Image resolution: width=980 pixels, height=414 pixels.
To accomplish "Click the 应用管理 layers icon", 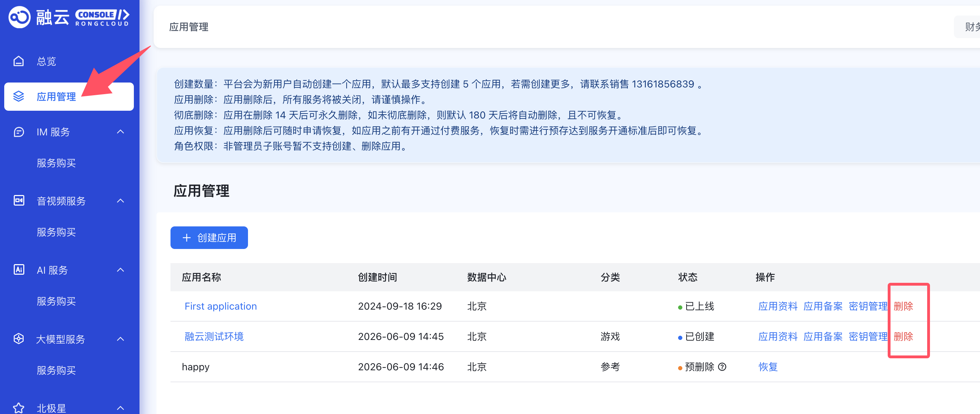I will pos(19,96).
